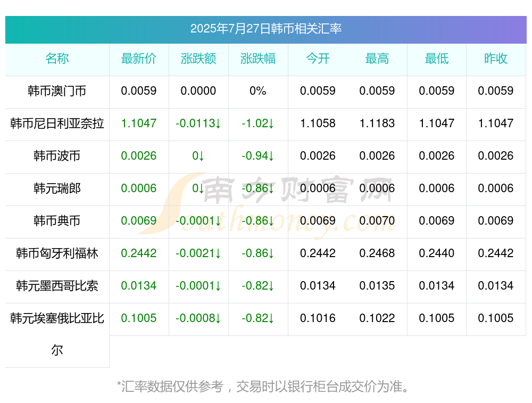Select the 名称 column header
The height and width of the screenshot is (403, 532).
(57, 59)
